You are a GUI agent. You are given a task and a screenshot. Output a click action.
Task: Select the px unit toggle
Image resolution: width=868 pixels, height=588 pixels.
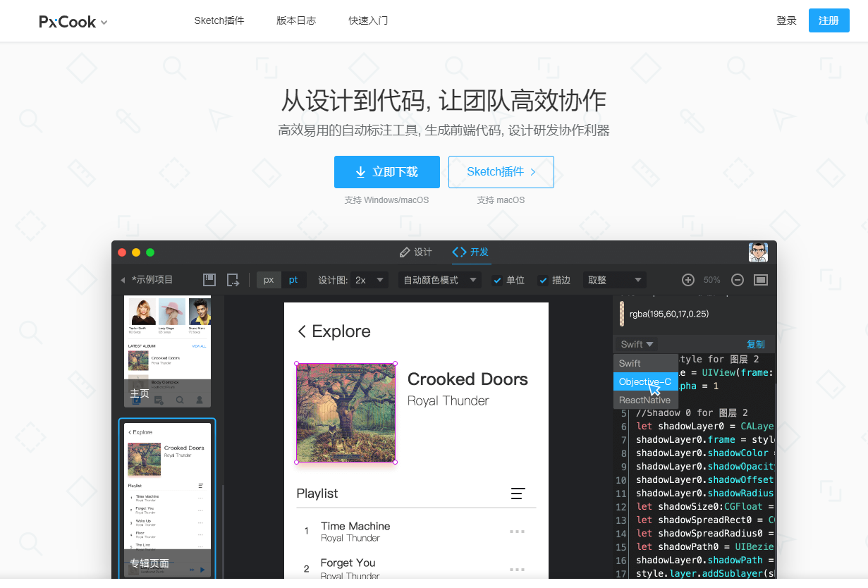click(269, 280)
